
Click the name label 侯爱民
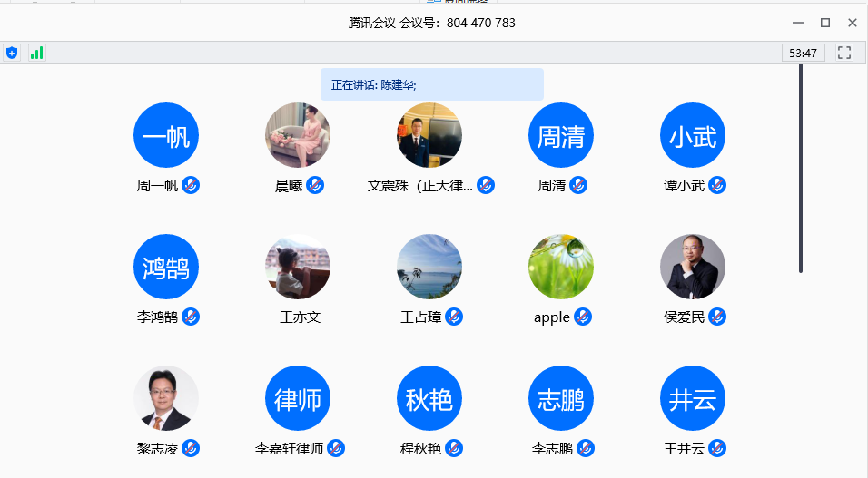pos(684,317)
